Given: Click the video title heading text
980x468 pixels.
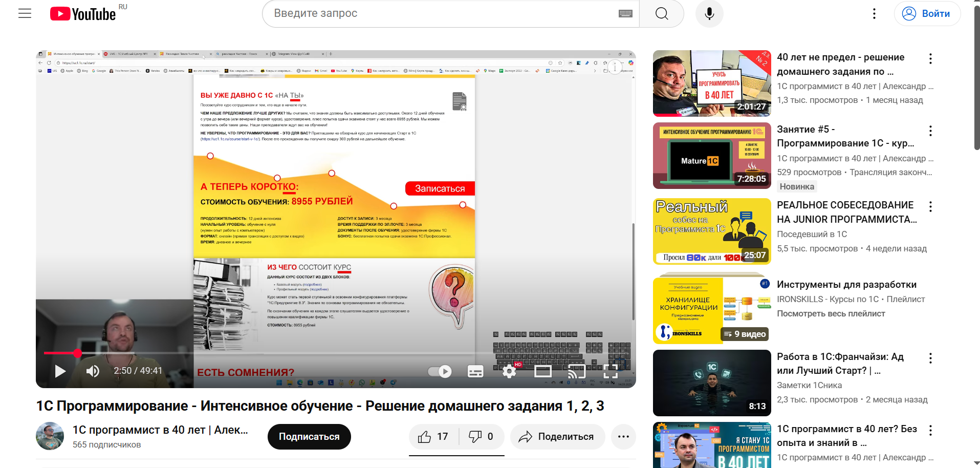Looking at the screenshot, I should click(x=320, y=406).
